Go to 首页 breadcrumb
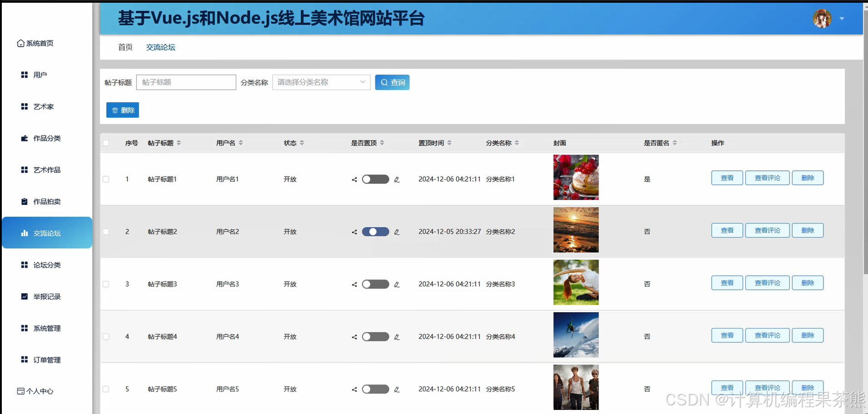868x414 pixels. click(125, 47)
